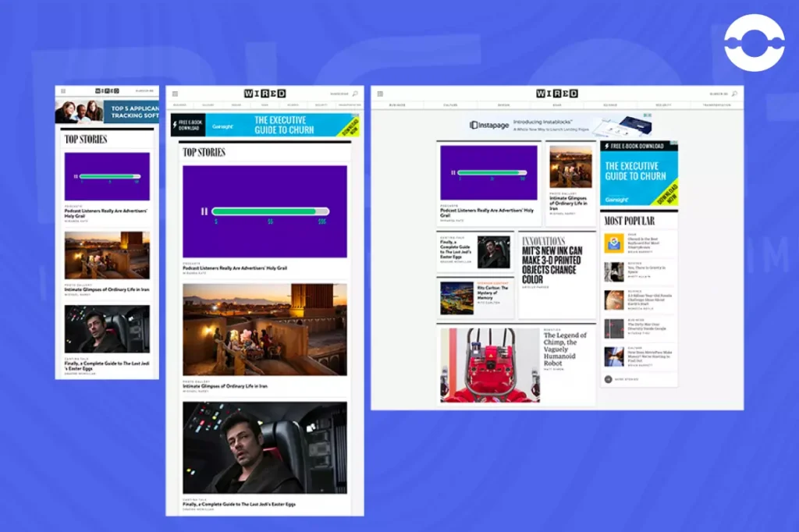Click More Stories link under Most Popular
The image size is (799, 532).
coord(627,379)
